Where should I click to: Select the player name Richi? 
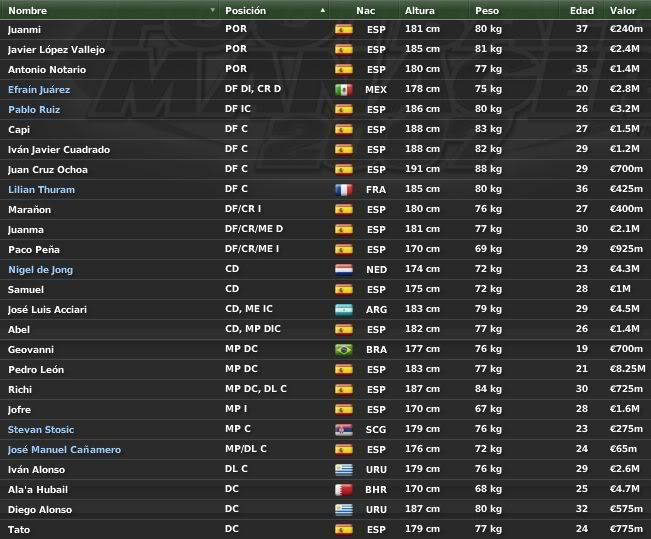click(x=20, y=390)
